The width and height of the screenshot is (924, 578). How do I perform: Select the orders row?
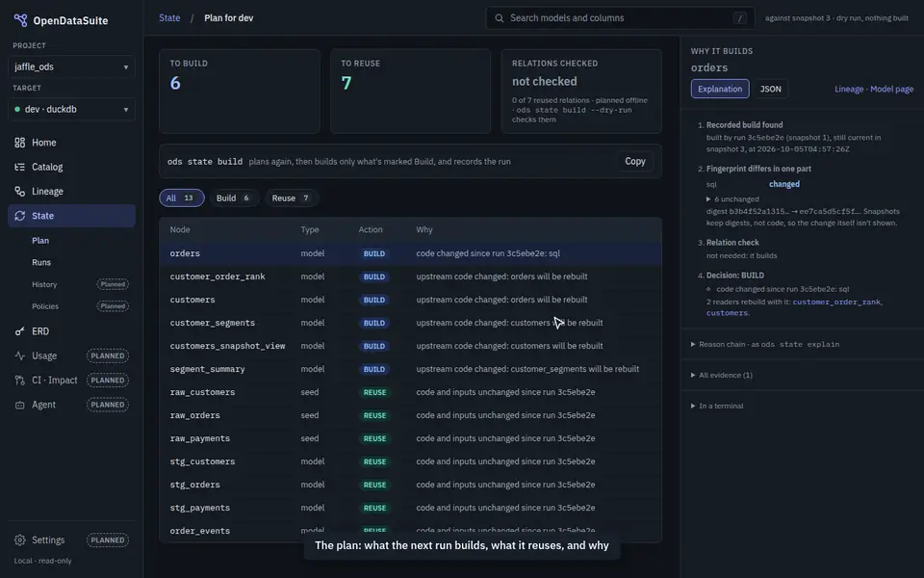pyautogui.click(x=410, y=253)
